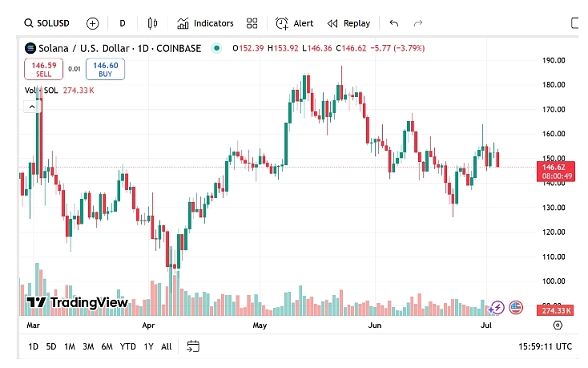Open the Indicators panel
The image size is (588, 368).
pyautogui.click(x=205, y=23)
